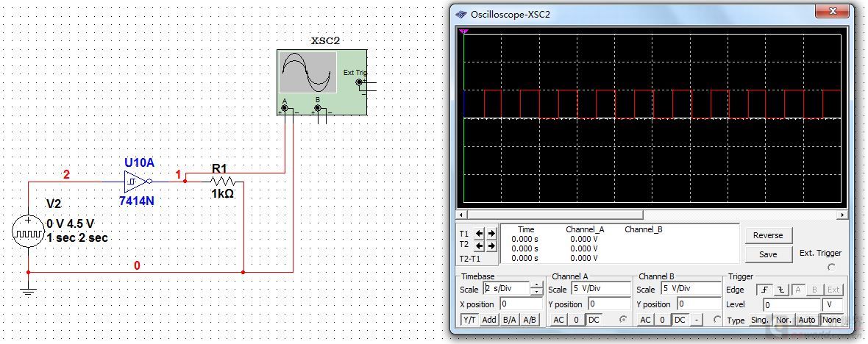Click the purple T1 cursor marker
Image resolution: width=868 pixels, height=344 pixels.
click(464, 32)
